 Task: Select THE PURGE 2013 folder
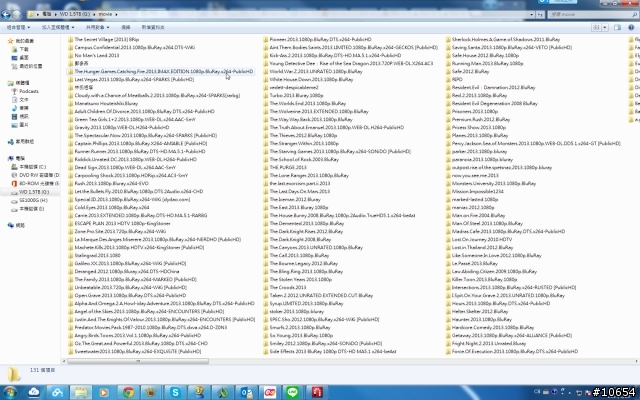pos(288,167)
